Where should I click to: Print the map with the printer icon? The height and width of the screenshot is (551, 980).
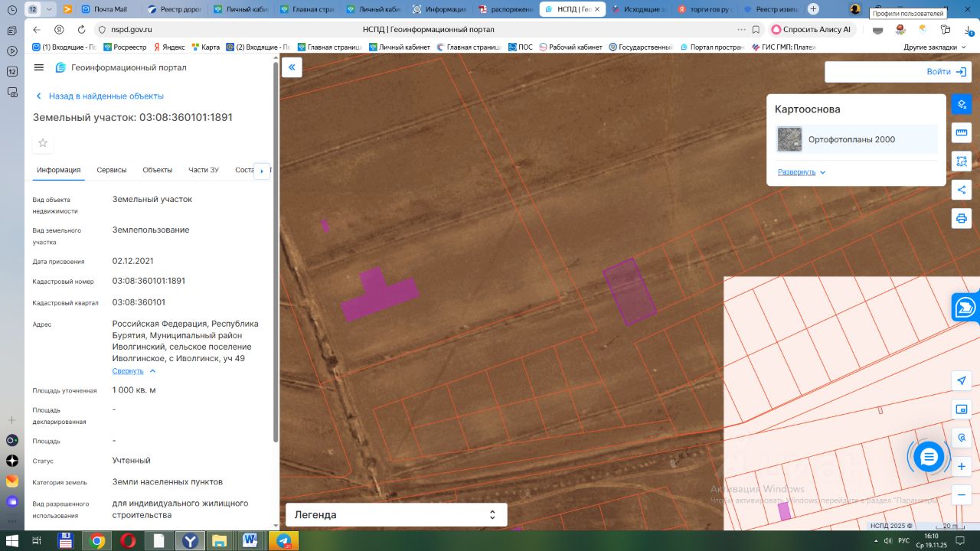click(962, 218)
